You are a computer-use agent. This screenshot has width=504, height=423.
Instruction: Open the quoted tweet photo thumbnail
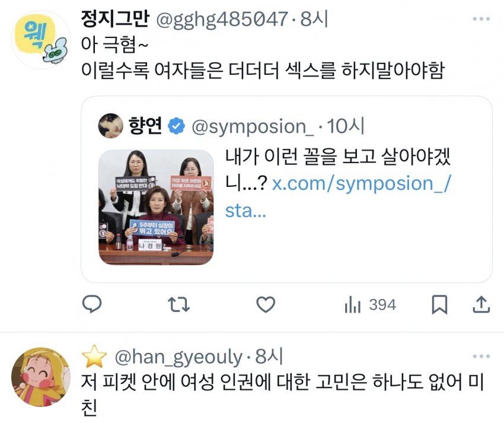pos(156,208)
